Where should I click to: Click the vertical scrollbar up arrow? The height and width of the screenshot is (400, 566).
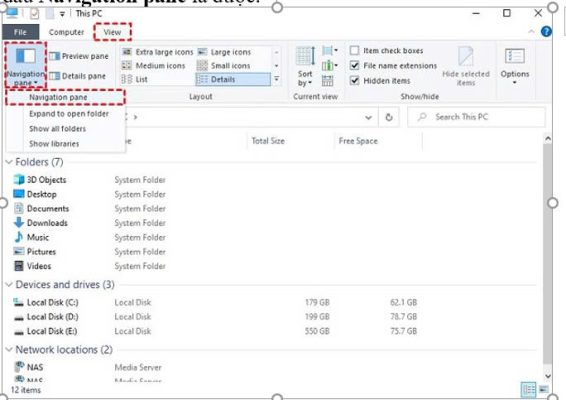548,139
